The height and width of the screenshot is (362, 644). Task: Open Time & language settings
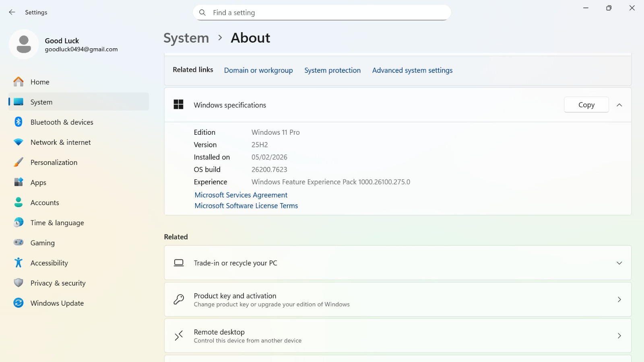point(78,223)
